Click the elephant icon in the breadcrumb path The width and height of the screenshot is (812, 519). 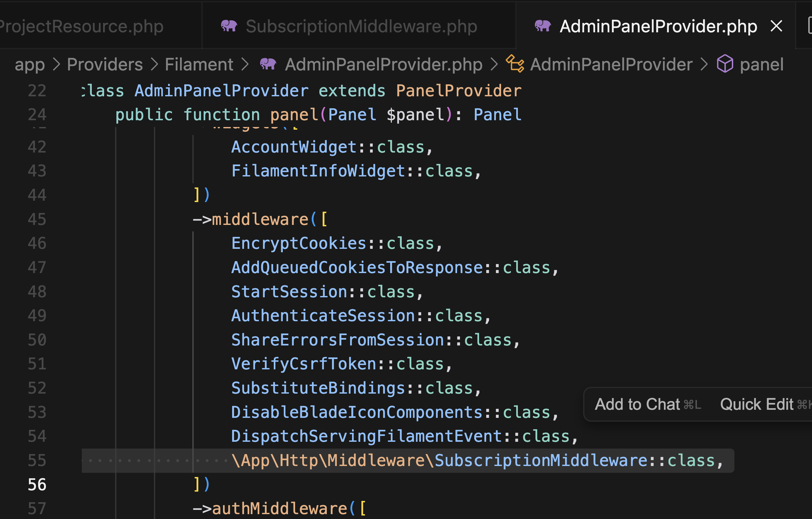click(268, 64)
